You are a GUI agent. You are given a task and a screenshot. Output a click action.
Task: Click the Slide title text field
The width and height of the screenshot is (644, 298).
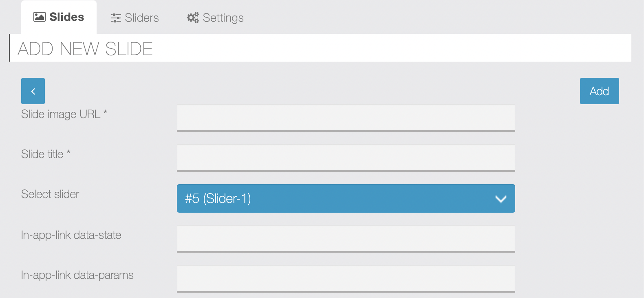[346, 158]
